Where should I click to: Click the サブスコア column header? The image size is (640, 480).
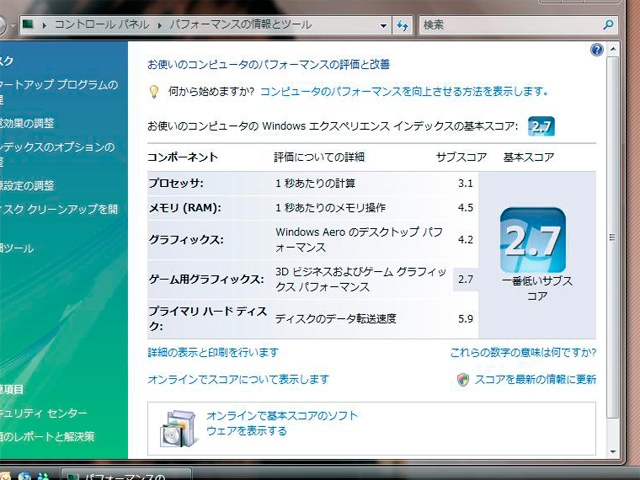461,157
